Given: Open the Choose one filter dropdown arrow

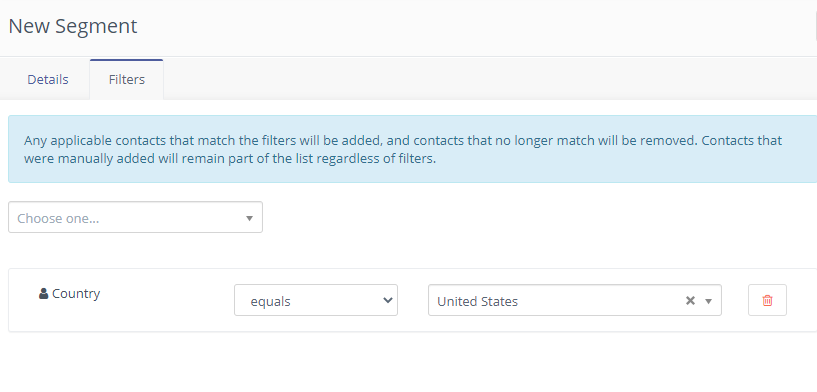Looking at the screenshot, I should click(249, 218).
